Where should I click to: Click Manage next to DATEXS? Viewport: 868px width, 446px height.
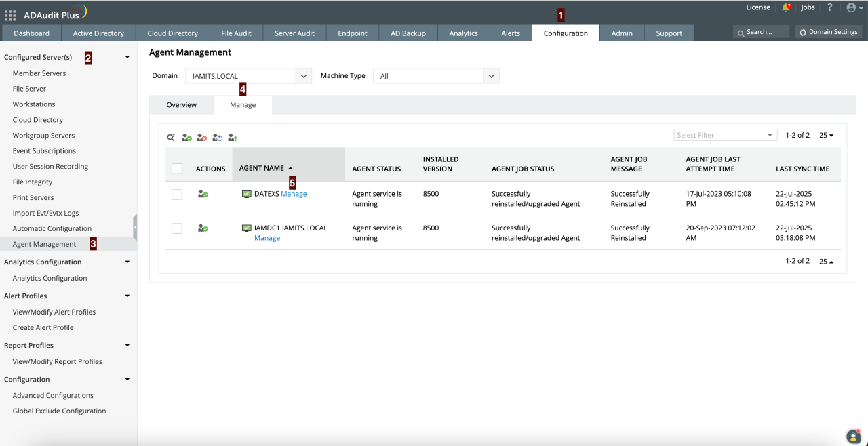click(293, 193)
